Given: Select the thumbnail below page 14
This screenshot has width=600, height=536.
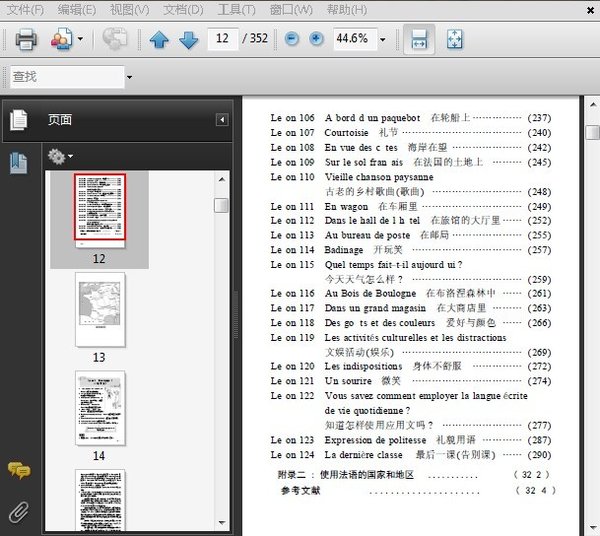Looking at the screenshot, I should [100, 500].
